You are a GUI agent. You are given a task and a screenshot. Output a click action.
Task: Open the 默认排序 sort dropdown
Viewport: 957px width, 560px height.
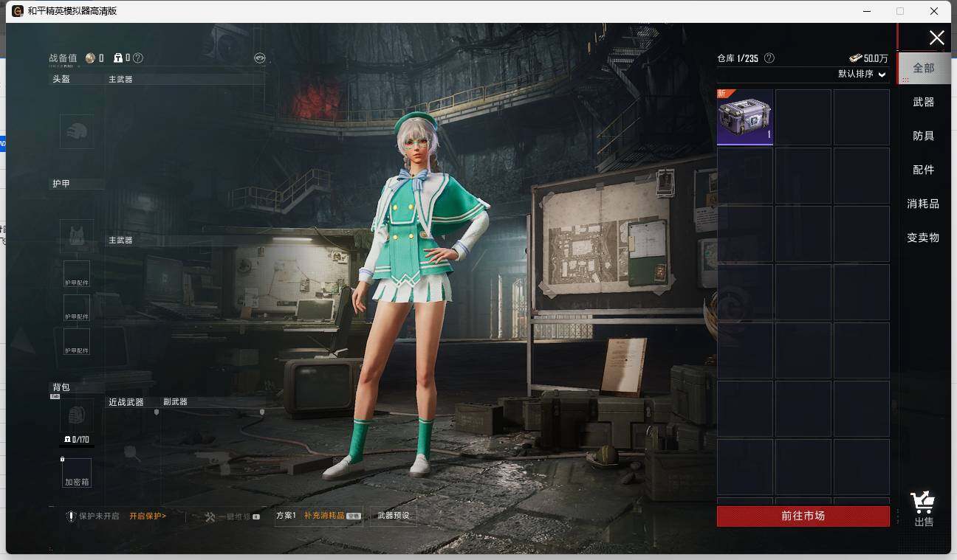click(862, 75)
